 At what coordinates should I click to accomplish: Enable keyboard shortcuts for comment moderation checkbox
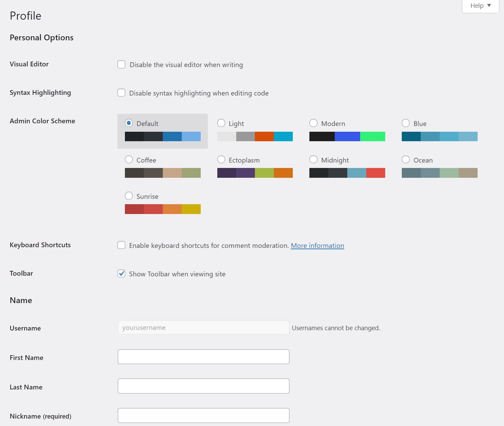[121, 245]
